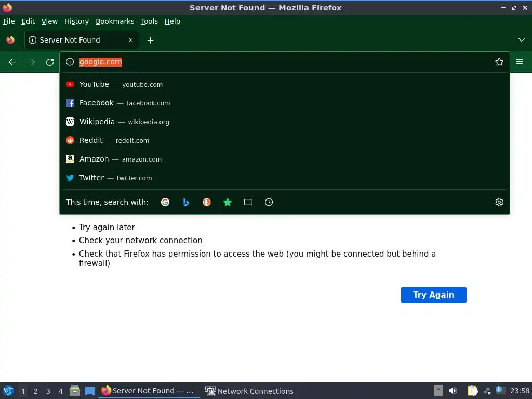Search this time with Bing
Image resolution: width=532 pixels, height=399 pixels.
pos(186,202)
